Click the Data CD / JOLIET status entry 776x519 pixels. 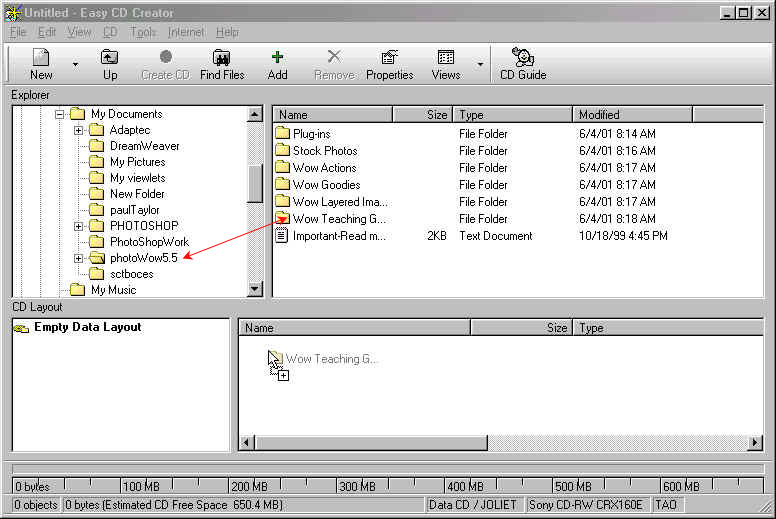point(473,505)
